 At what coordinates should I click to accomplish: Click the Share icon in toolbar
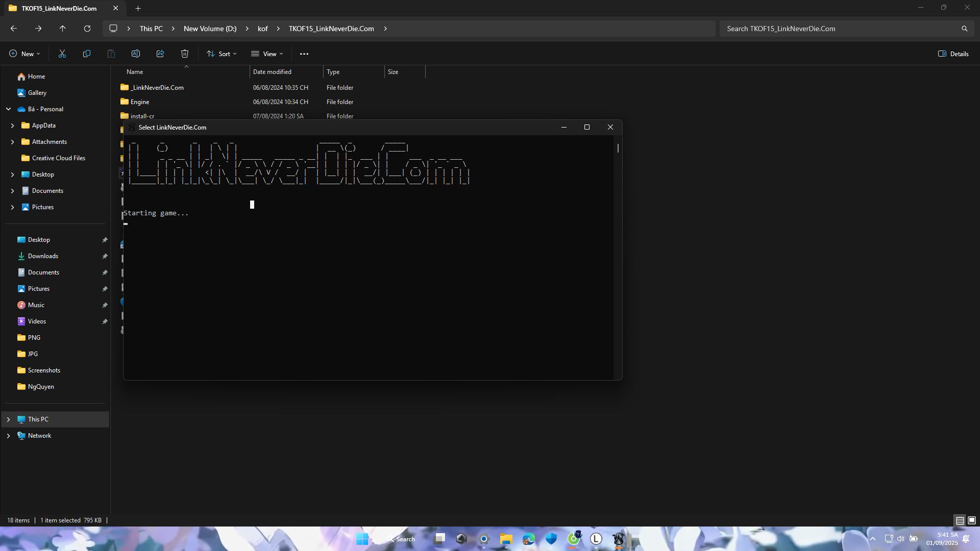pyautogui.click(x=160, y=54)
